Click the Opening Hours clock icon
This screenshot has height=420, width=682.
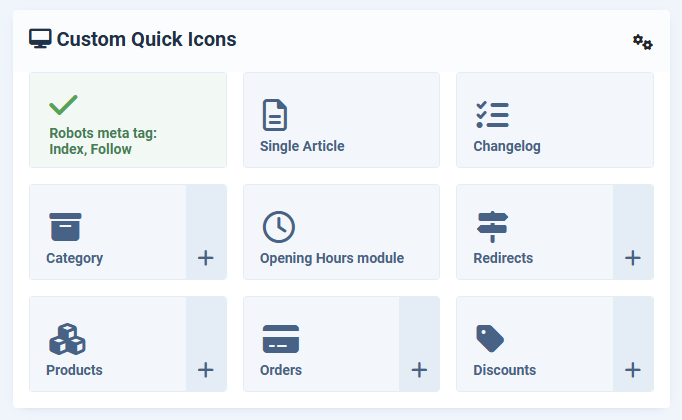tap(278, 226)
